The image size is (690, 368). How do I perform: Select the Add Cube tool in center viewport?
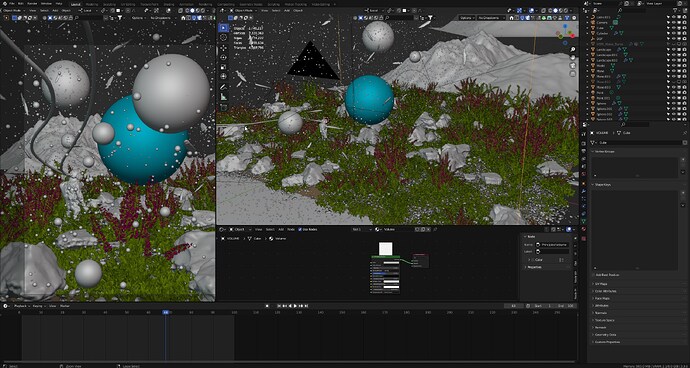click(224, 107)
